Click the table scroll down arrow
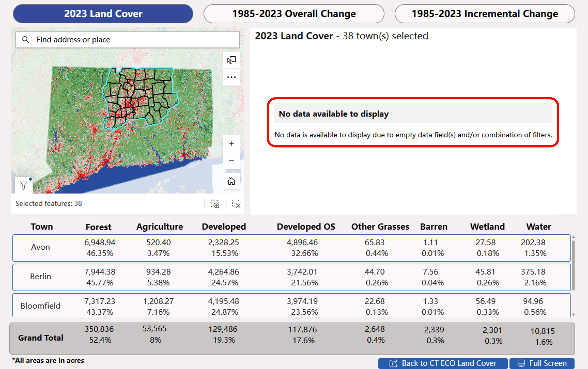 [x=573, y=315]
